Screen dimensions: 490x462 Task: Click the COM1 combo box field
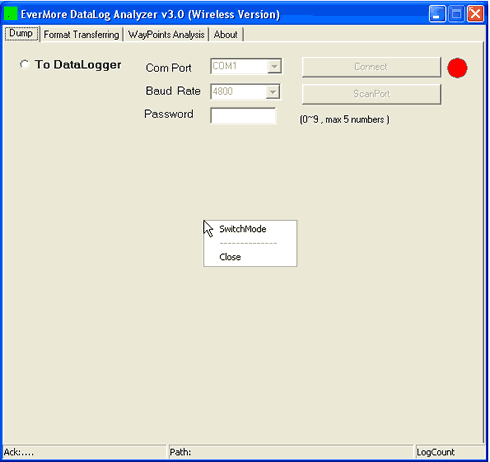[246, 66]
